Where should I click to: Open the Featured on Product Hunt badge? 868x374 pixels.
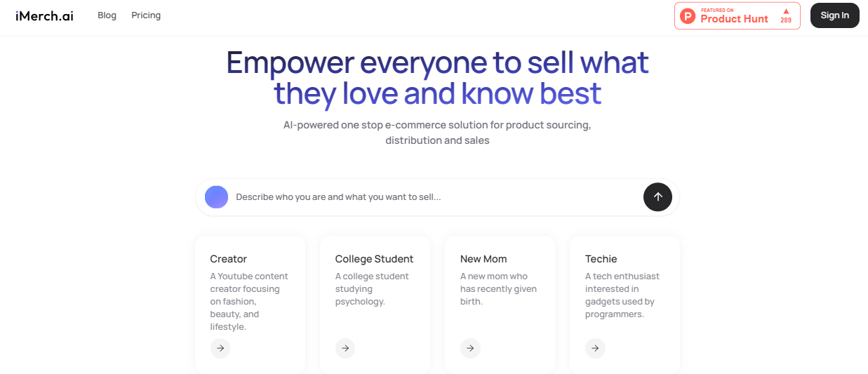point(737,15)
